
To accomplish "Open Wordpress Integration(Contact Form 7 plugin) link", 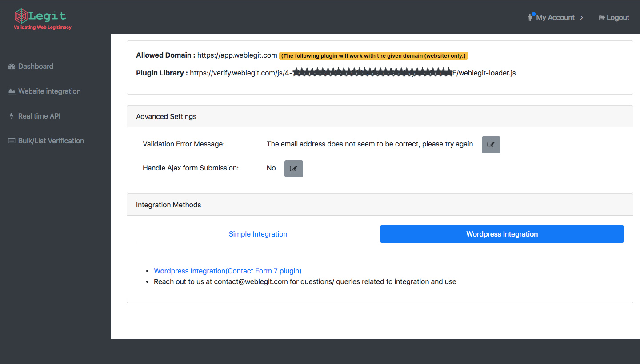I will coord(228,271).
